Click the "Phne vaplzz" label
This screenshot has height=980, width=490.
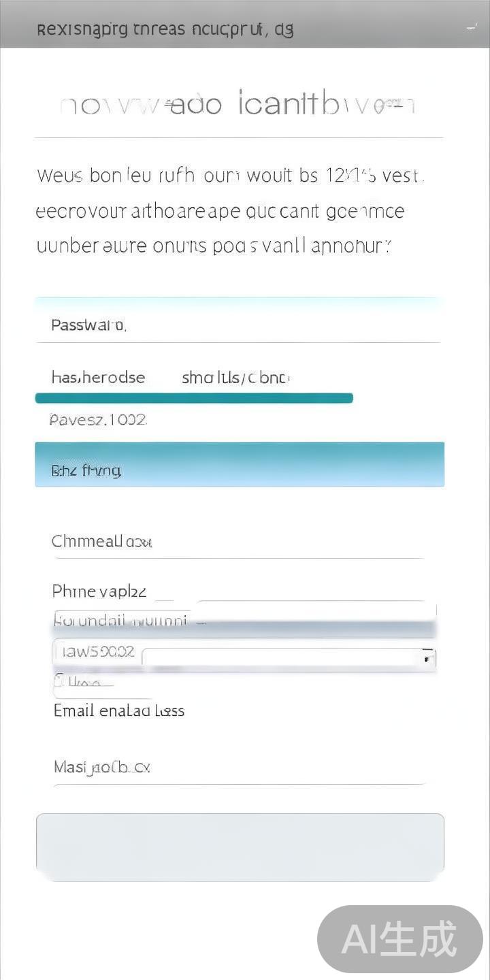[x=99, y=591]
